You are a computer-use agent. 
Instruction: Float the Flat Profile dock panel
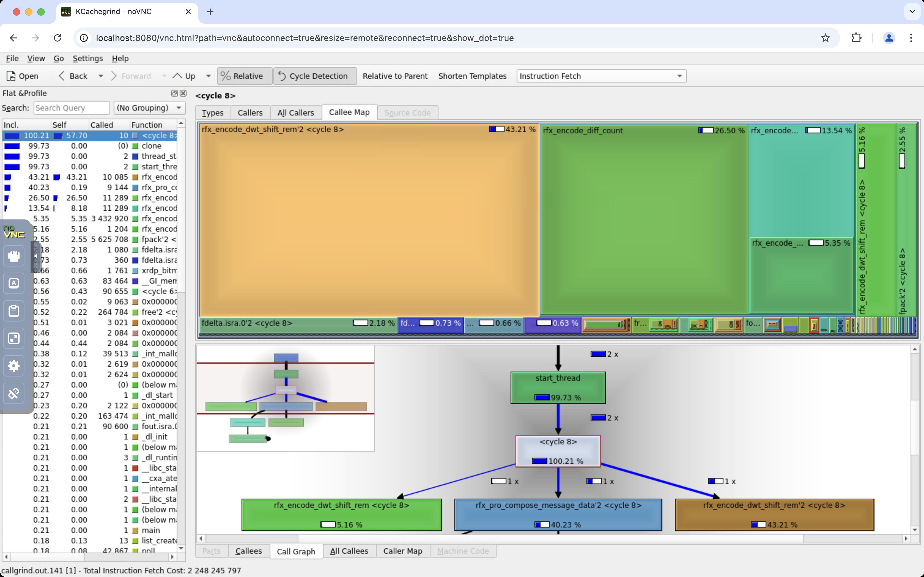(175, 93)
